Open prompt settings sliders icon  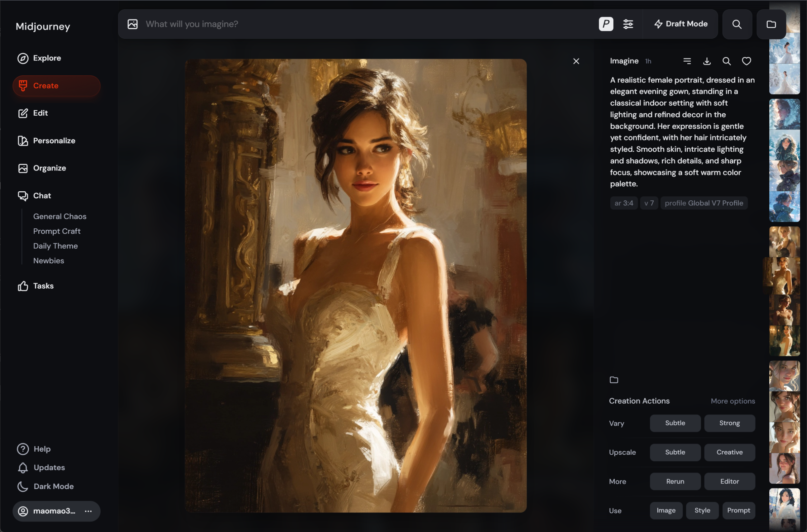(x=628, y=24)
